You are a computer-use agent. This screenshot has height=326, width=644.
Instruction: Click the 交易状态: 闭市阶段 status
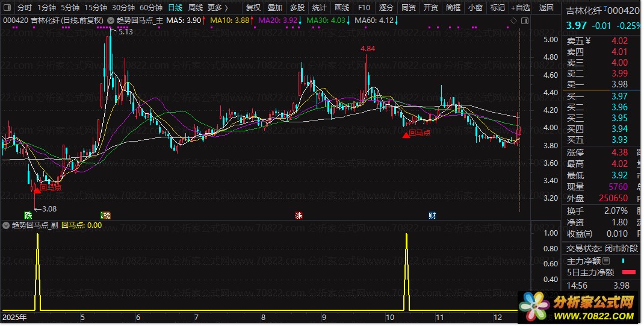click(x=602, y=248)
